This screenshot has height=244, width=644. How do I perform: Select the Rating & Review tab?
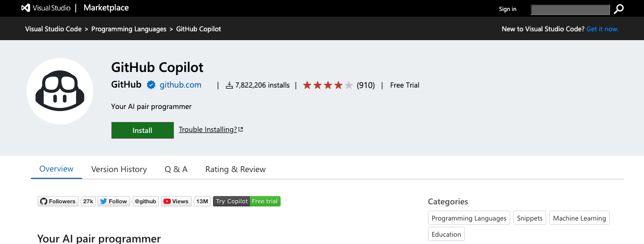(235, 169)
